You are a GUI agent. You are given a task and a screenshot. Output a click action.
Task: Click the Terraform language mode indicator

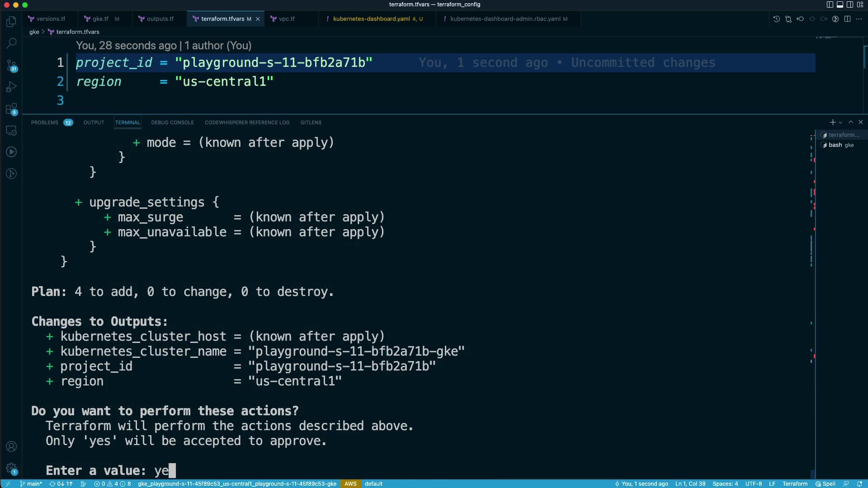pos(795,483)
